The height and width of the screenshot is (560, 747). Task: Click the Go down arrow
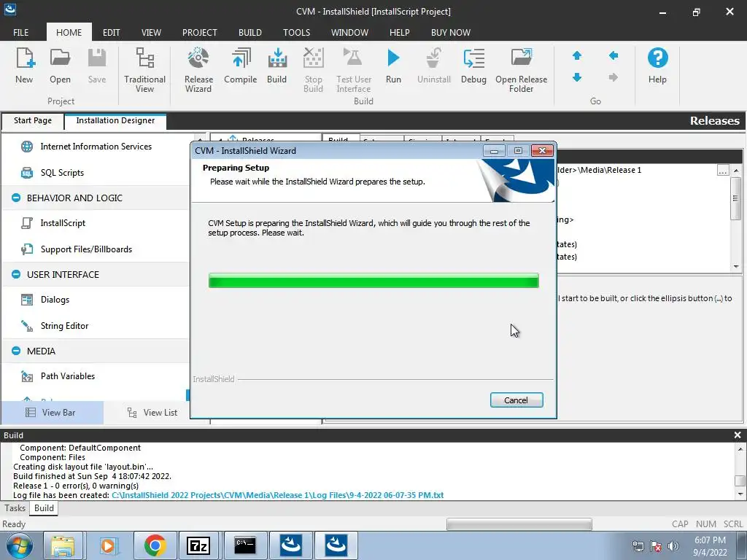pos(577,77)
